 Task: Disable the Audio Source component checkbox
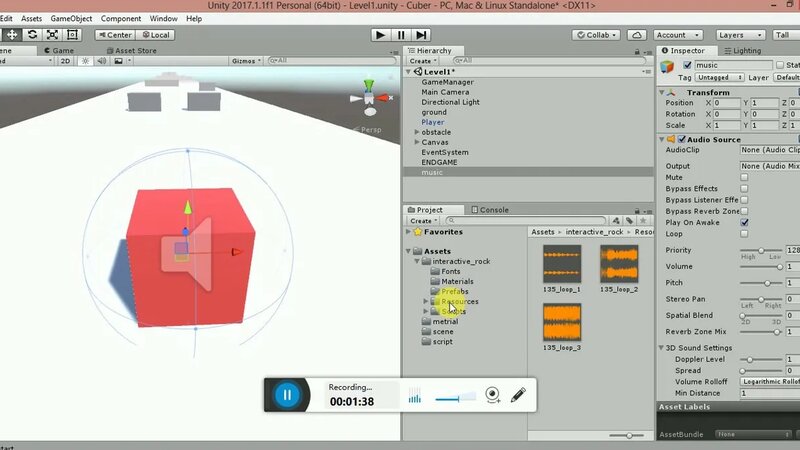click(x=682, y=139)
